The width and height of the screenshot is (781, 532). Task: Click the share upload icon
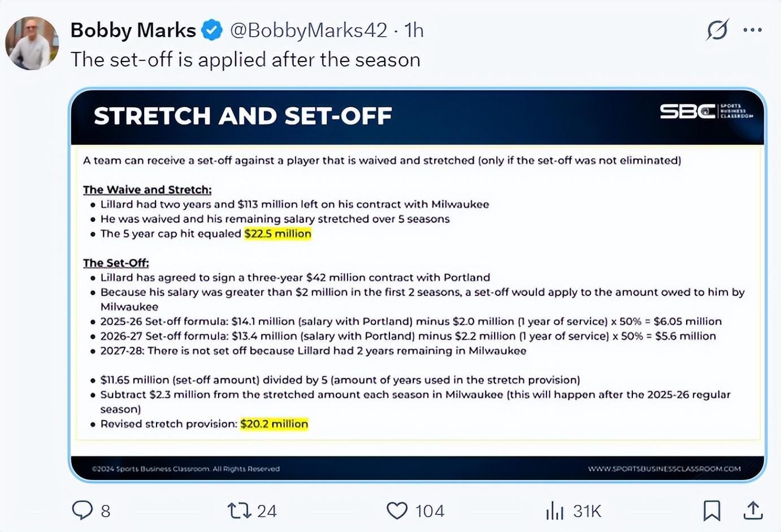pos(753,511)
